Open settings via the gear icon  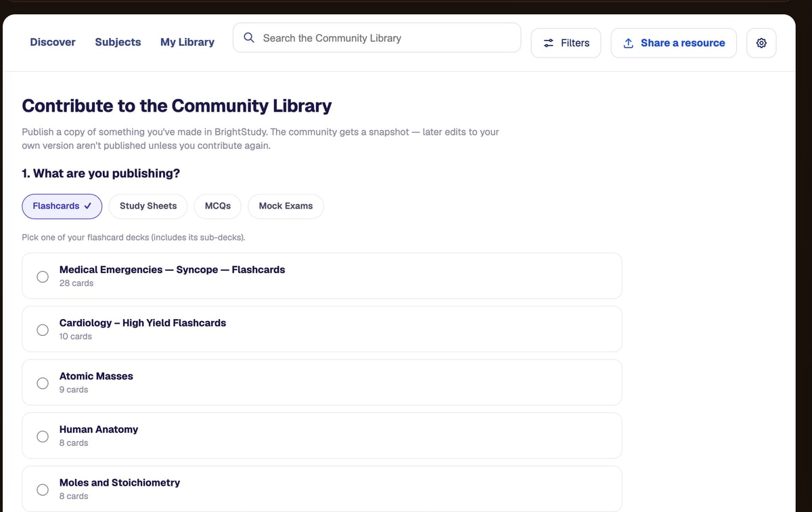click(761, 43)
